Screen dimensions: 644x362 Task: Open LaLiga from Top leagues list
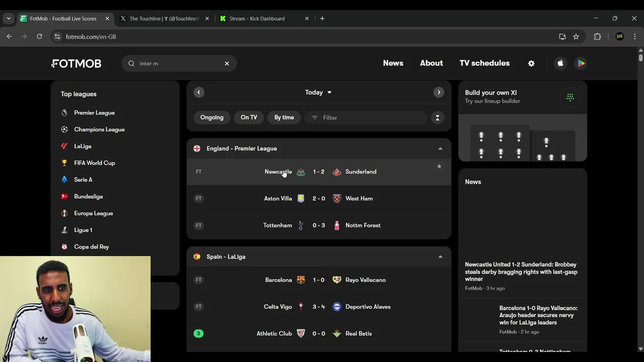pos(83,146)
